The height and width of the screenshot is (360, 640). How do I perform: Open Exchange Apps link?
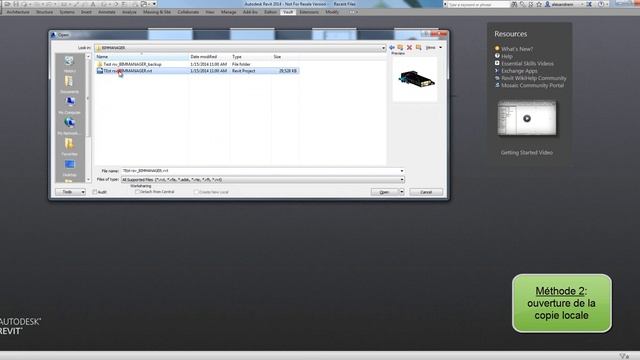[520, 71]
